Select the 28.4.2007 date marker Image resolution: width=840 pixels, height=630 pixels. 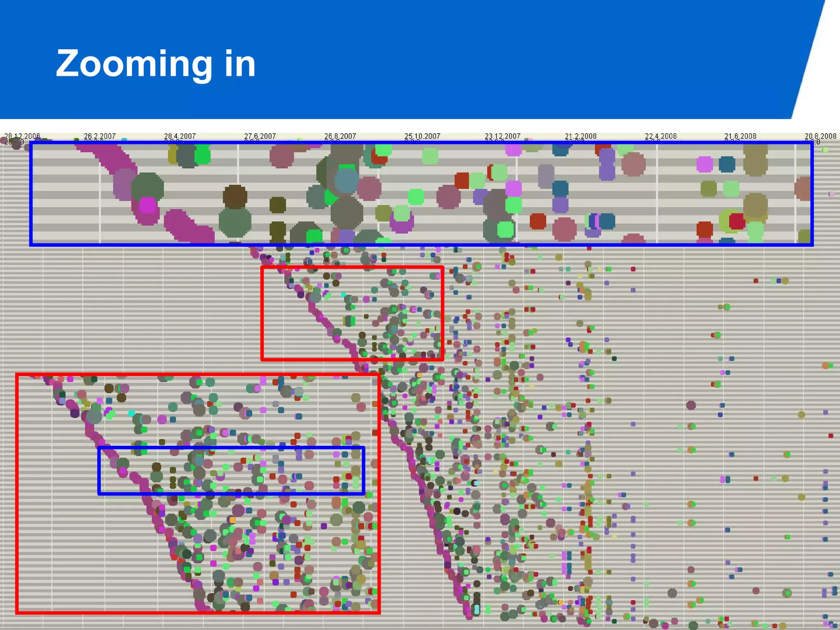180,136
